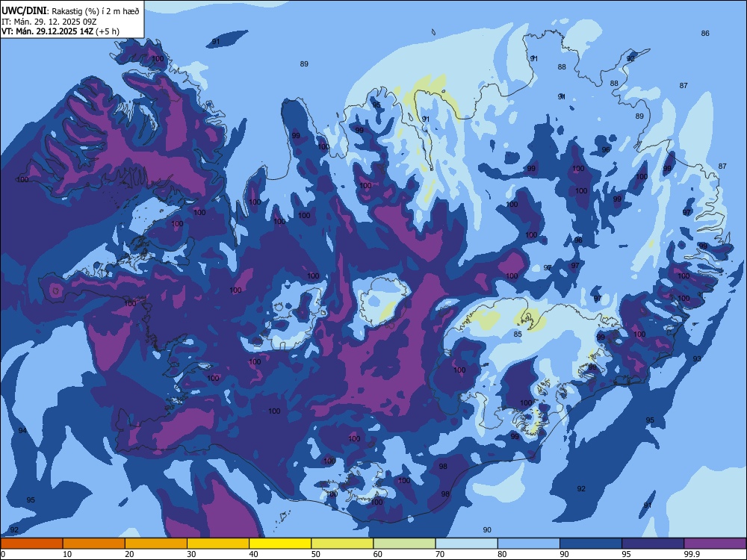This screenshot has width=747, height=560.
Task: Click the medium blue 90–95 legend swatch
Action: pos(591,544)
